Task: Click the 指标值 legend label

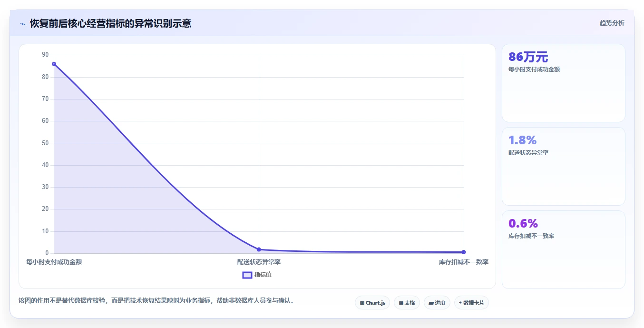Action: 263,275
